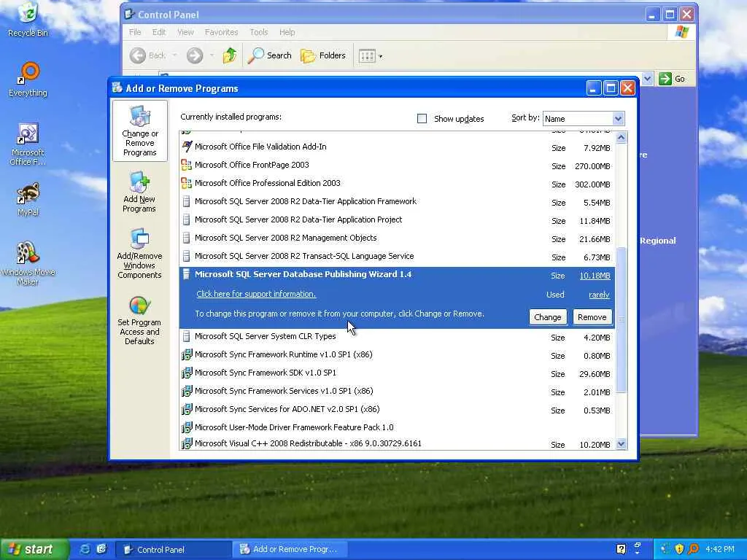Open Change or Remove Programs pane
This screenshot has width=747, height=560.
(x=139, y=131)
